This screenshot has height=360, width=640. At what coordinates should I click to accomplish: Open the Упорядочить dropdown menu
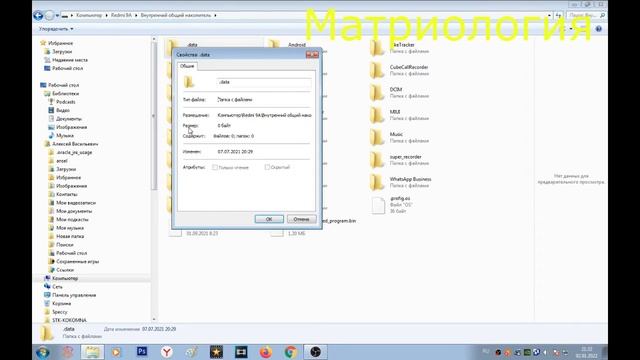tap(56, 29)
